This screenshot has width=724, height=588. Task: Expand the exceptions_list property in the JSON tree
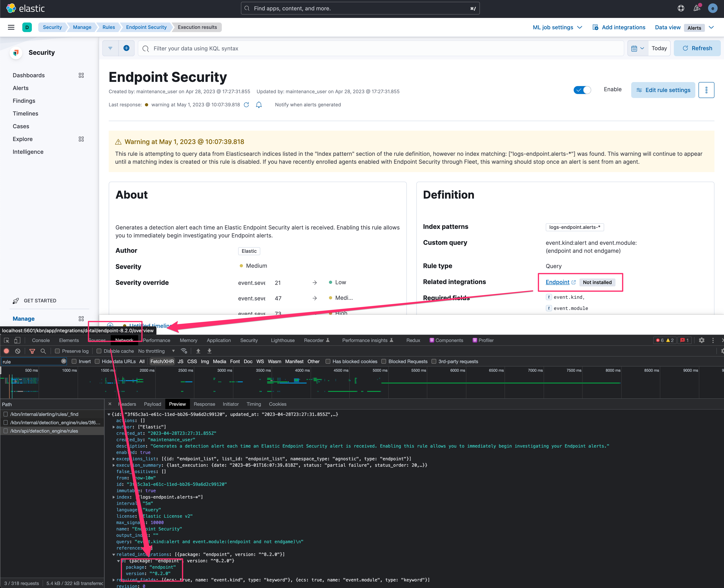pos(114,459)
